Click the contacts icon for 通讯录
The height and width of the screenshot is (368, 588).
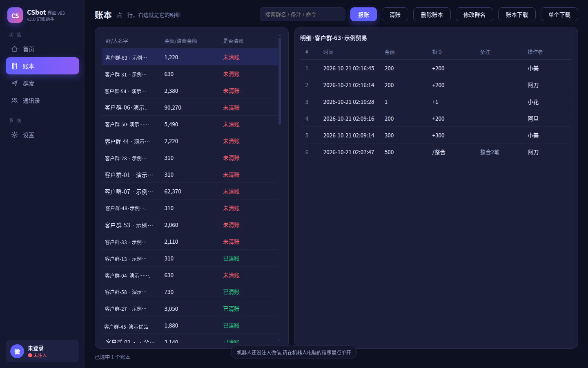coord(15,101)
